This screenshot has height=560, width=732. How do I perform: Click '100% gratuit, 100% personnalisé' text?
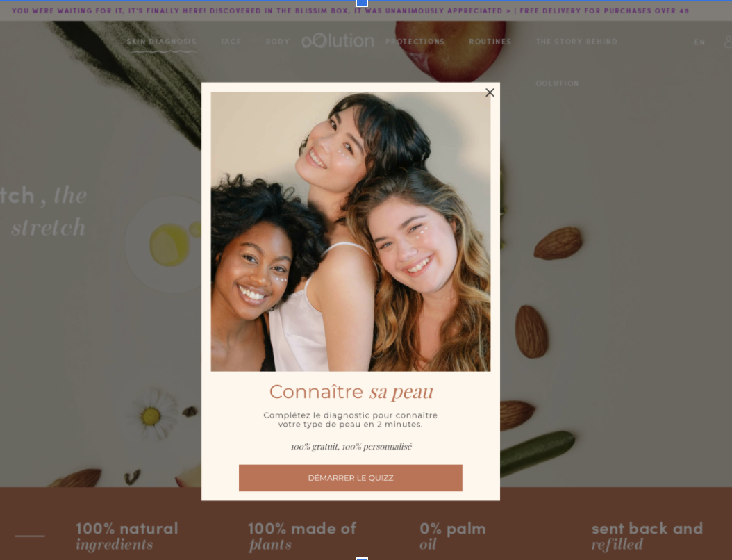pos(351,447)
